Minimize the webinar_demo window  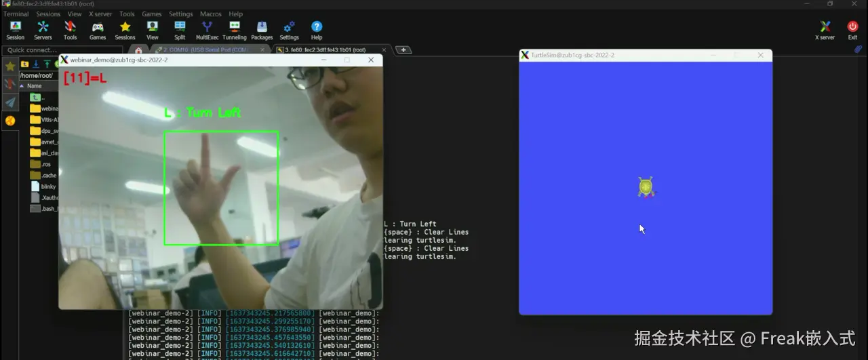pos(323,60)
